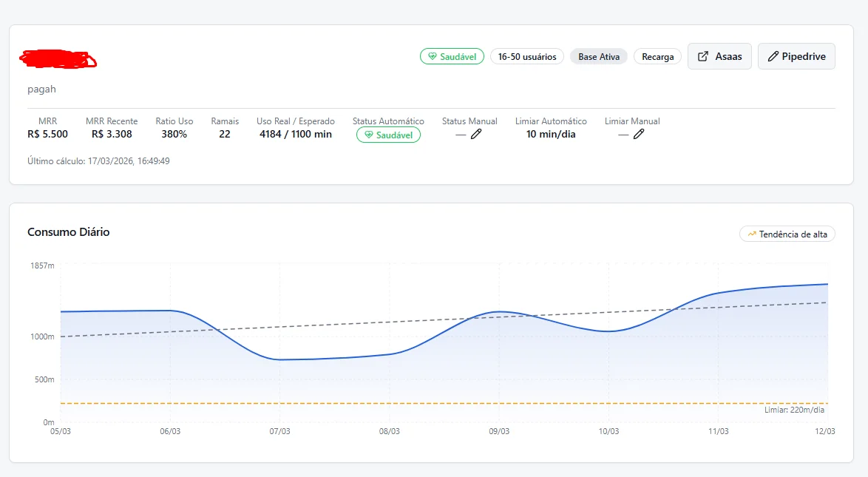Click the pagah subtitle text

click(x=41, y=89)
